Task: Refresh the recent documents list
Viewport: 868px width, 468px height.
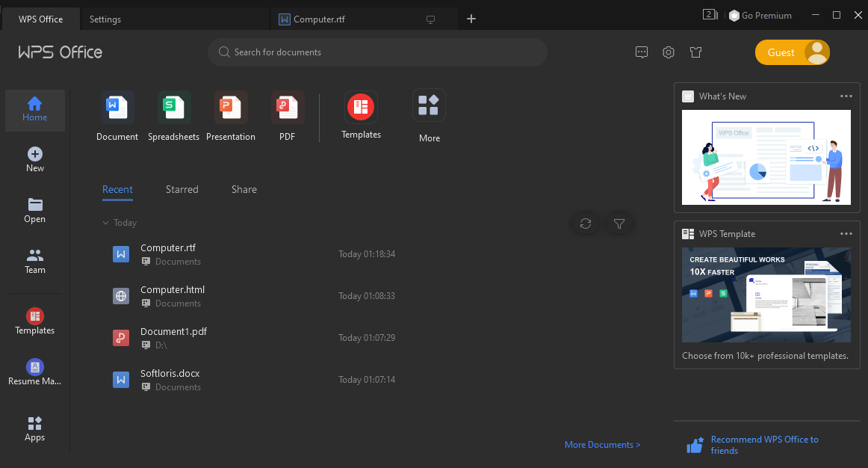Action: coord(586,224)
